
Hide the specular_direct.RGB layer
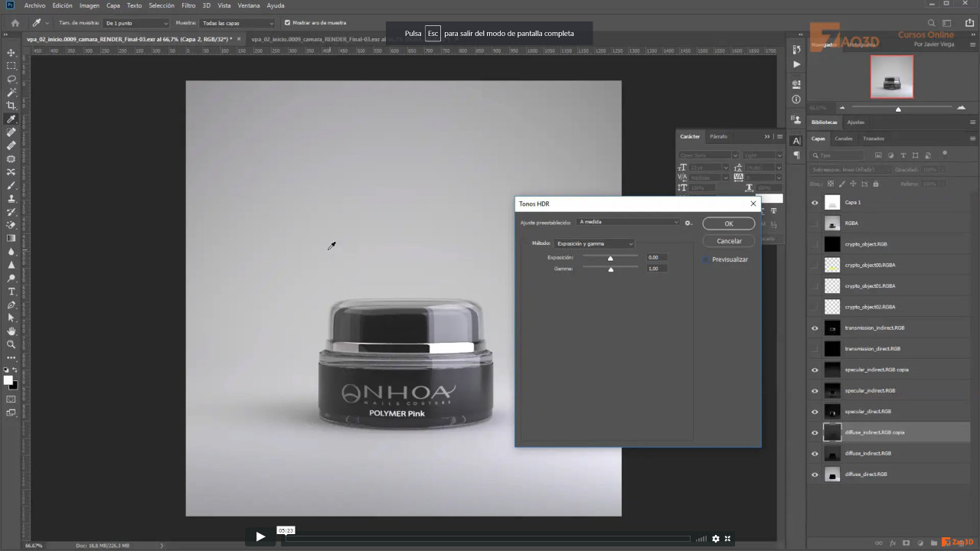pyautogui.click(x=815, y=412)
